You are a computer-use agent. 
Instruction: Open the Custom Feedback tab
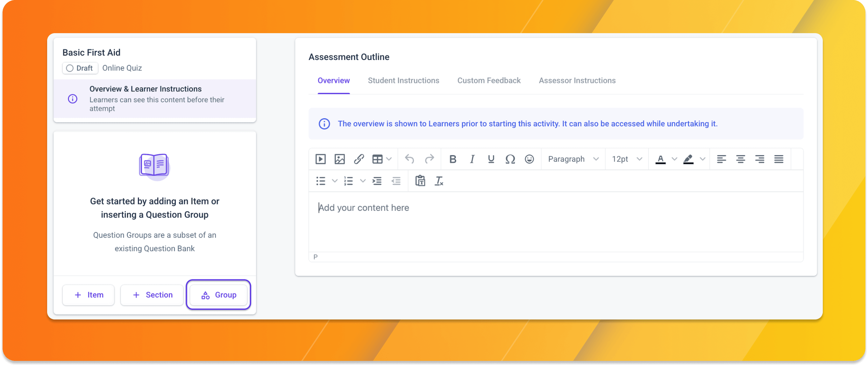point(488,81)
